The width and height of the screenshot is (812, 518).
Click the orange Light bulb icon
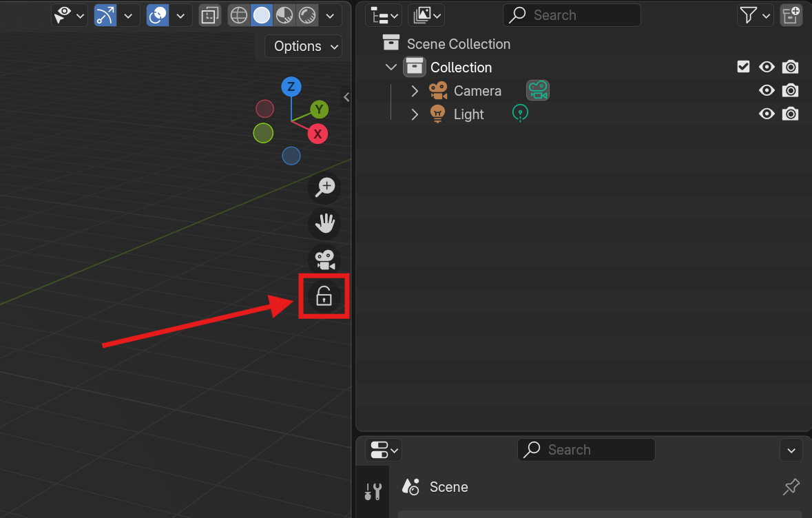click(437, 114)
